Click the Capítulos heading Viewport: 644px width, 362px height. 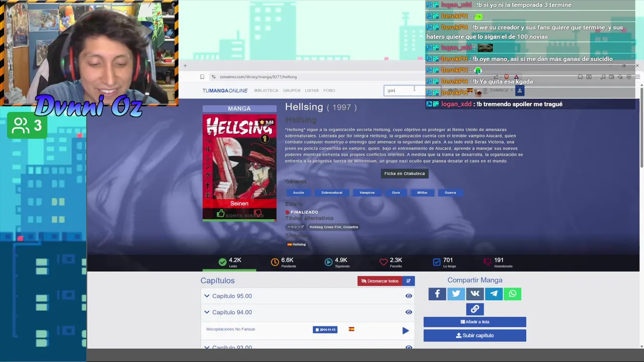pyautogui.click(x=217, y=281)
